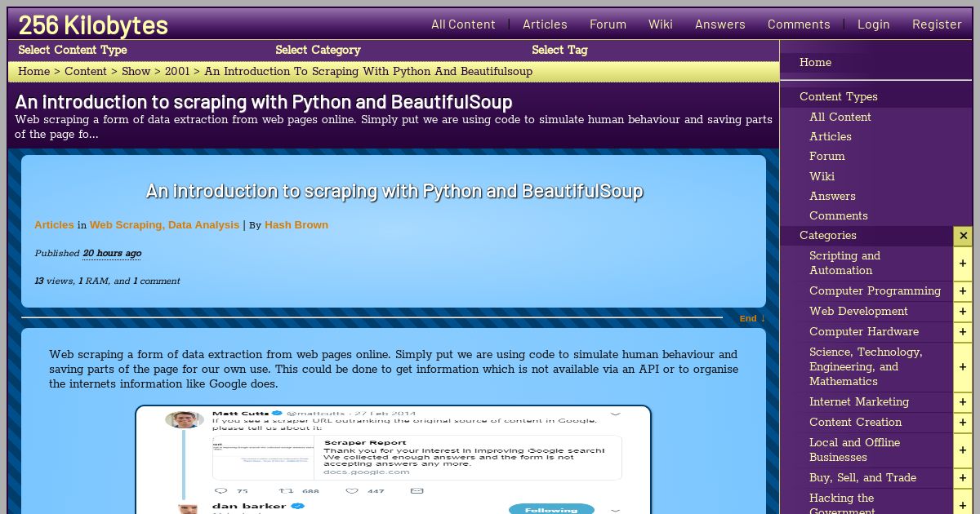Image resolution: width=980 pixels, height=514 pixels.
Task: Select Home in the right sidebar
Action: 815,63
